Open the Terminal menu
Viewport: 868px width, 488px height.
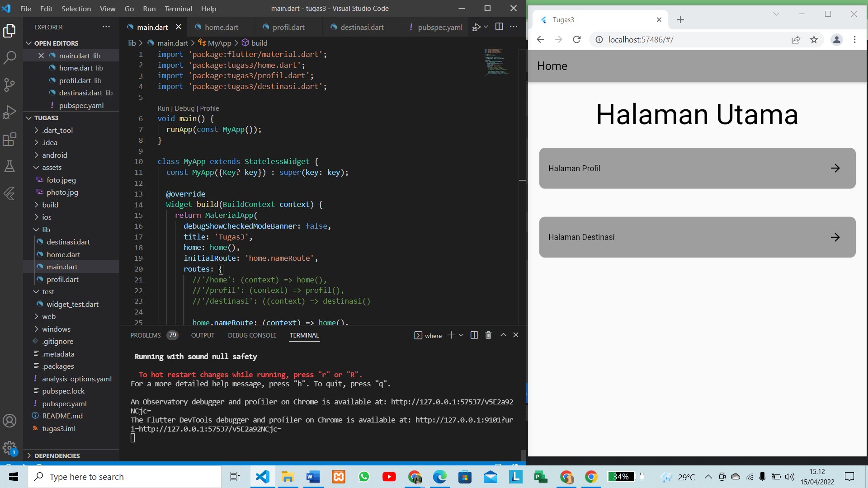pos(178,9)
